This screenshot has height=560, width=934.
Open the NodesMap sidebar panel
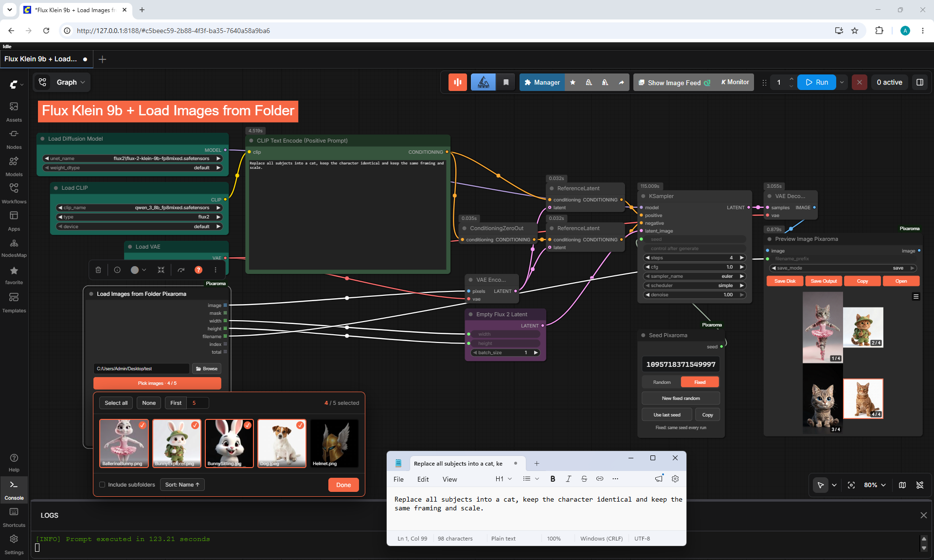tap(14, 248)
